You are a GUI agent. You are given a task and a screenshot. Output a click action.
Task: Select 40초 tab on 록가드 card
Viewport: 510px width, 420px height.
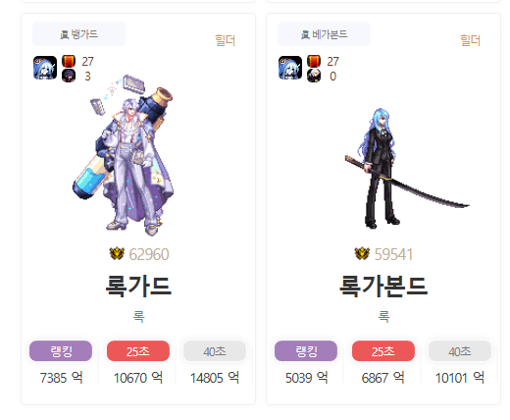pyautogui.click(x=215, y=351)
